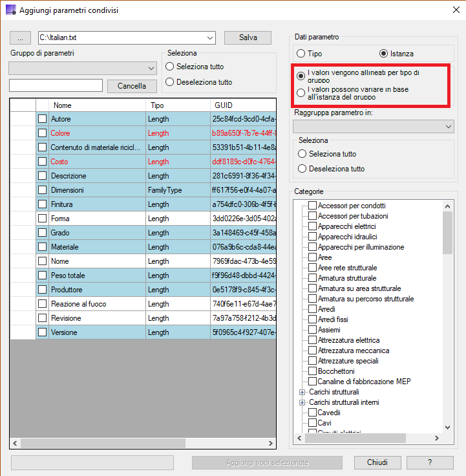Check the Assiemi category

coord(312,330)
